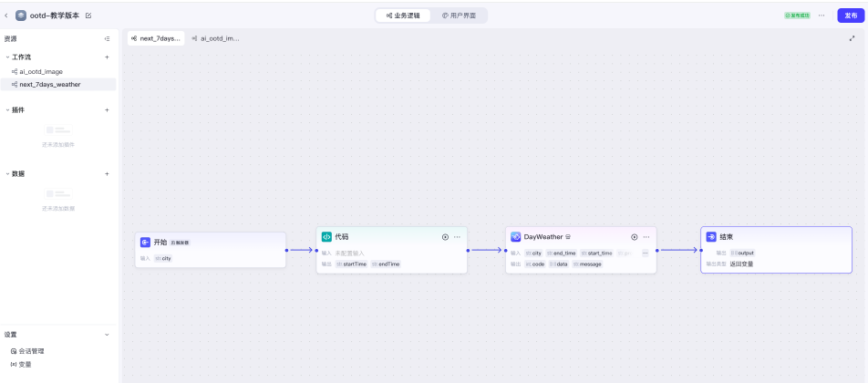Run the DayWeather node with its play icon
This screenshot has height=383, width=868.
[635, 237]
